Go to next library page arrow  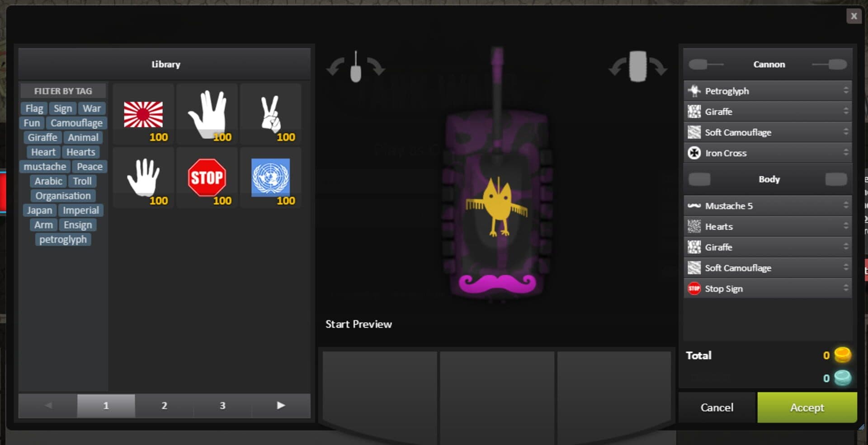281,405
